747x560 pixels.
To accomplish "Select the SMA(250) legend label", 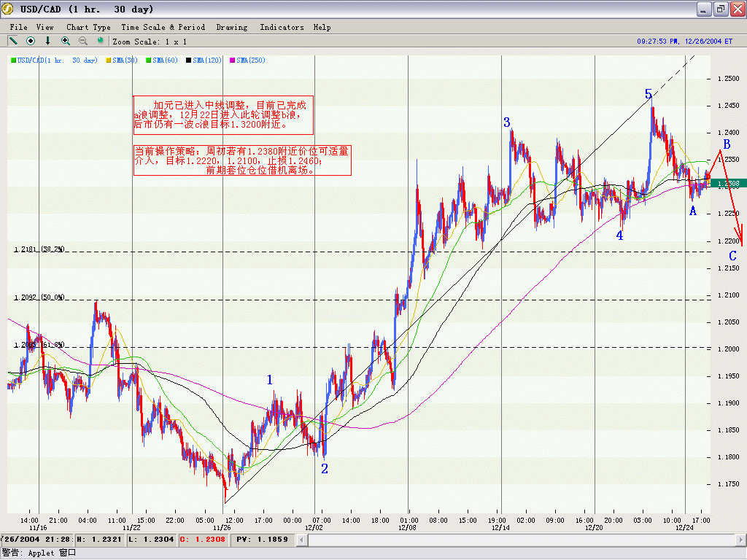I will coord(251,61).
